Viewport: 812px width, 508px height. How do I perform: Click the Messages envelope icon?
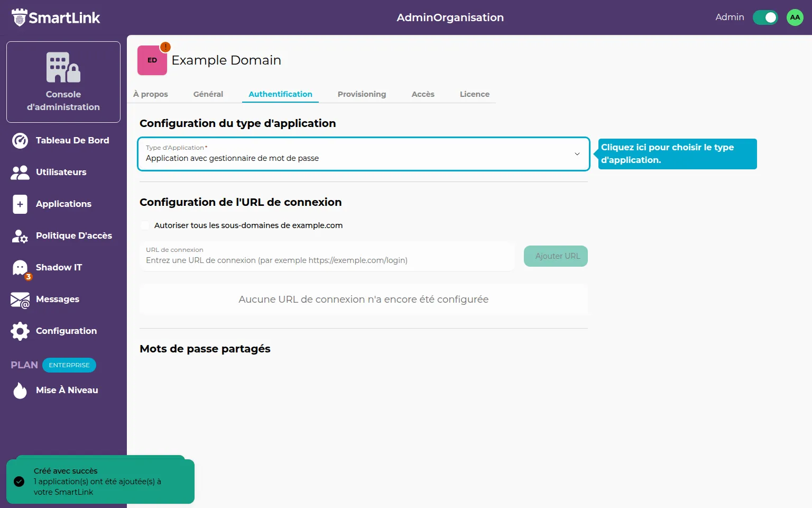pyautogui.click(x=20, y=300)
